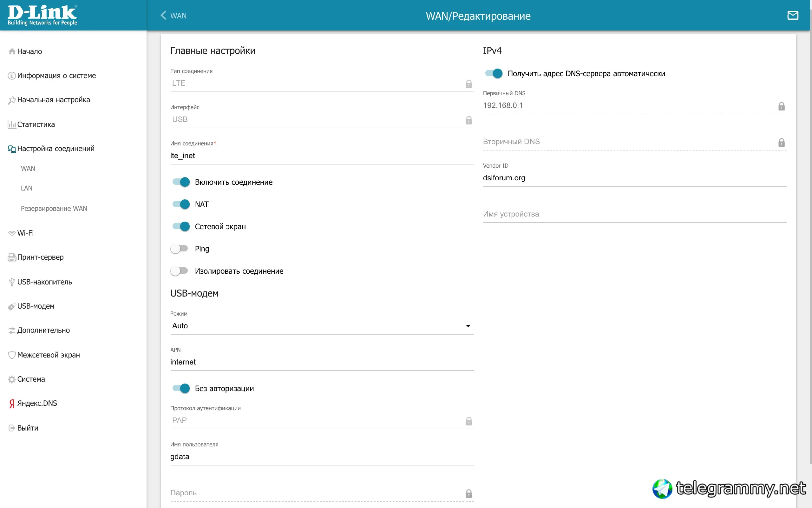
Task: Click the IPv4 section heading
Action: tap(492, 51)
